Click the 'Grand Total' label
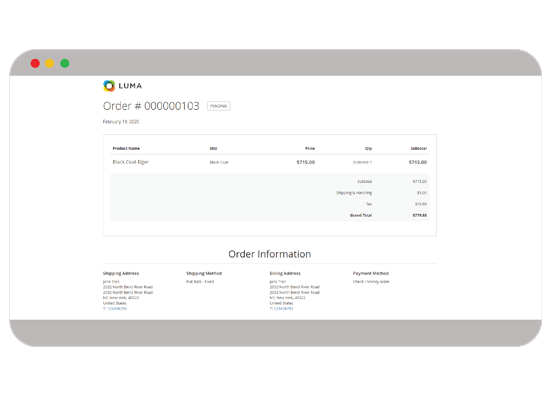Viewport: 551px width, 395px height. point(361,215)
